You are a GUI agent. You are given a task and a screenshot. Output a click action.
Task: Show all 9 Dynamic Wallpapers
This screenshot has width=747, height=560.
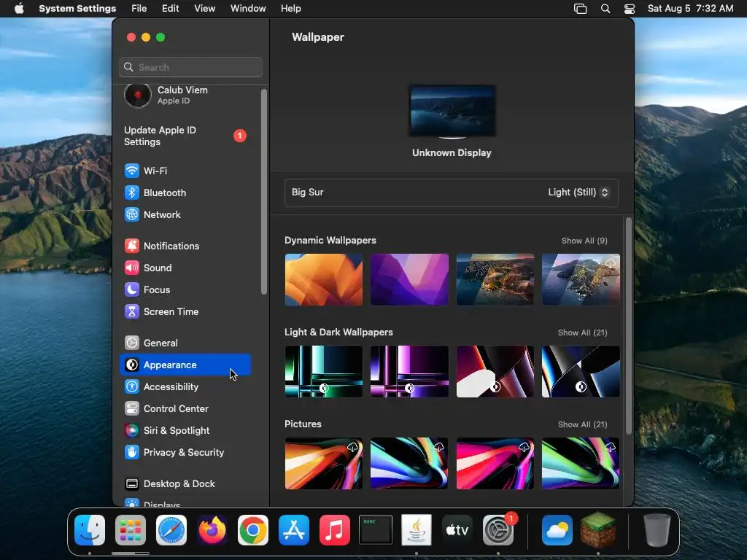coord(584,241)
